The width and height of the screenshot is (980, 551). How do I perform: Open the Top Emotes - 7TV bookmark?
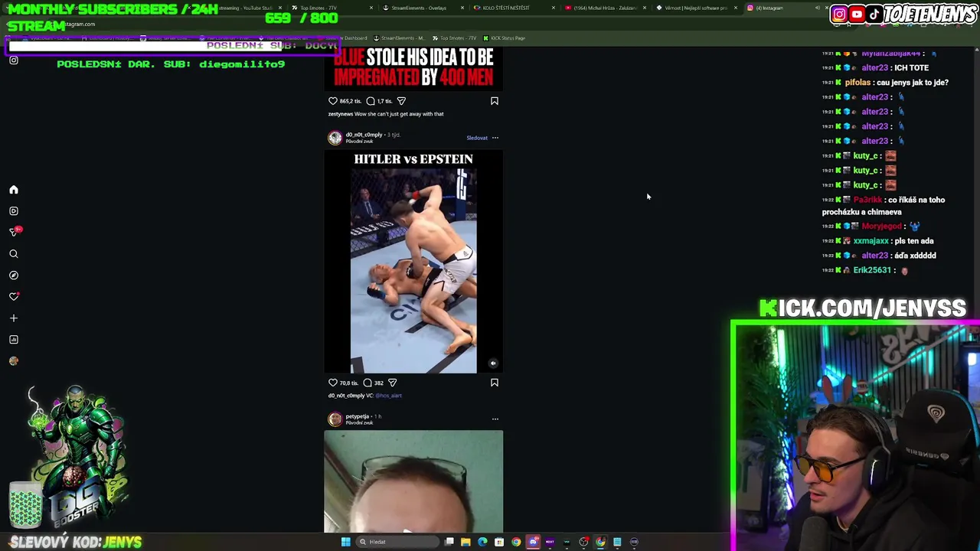454,38
